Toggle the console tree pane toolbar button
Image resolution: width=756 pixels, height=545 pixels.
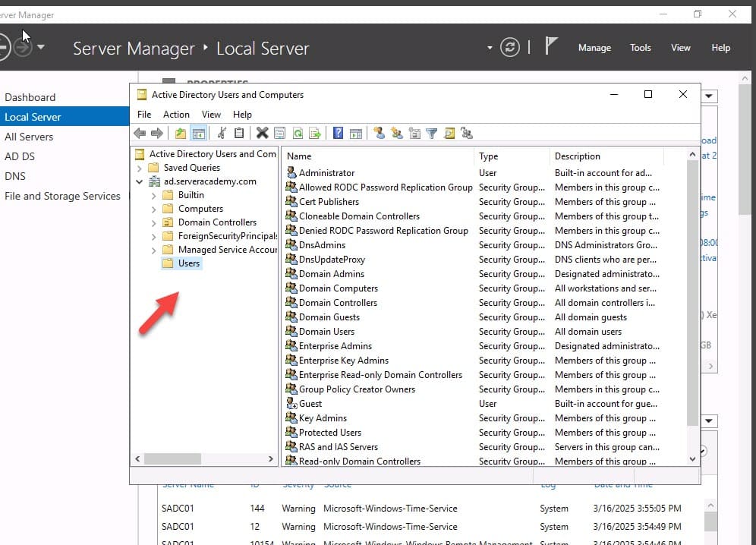click(x=198, y=134)
